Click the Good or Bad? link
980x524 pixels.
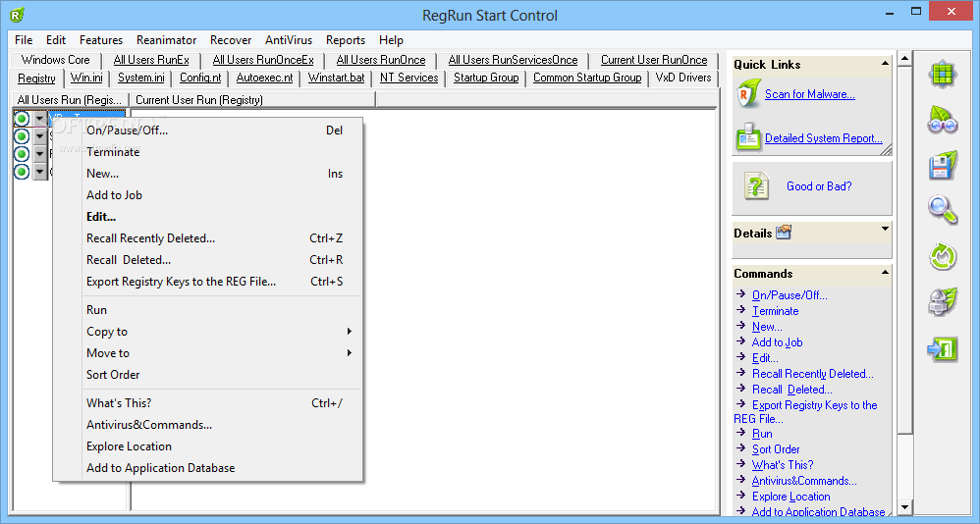coord(819,186)
